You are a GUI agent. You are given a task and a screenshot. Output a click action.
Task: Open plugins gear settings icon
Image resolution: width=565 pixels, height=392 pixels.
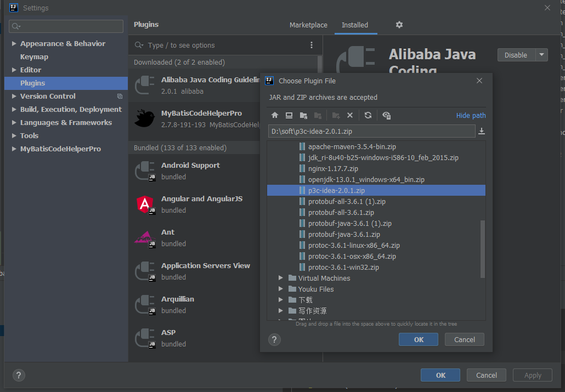pyautogui.click(x=399, y=25)
